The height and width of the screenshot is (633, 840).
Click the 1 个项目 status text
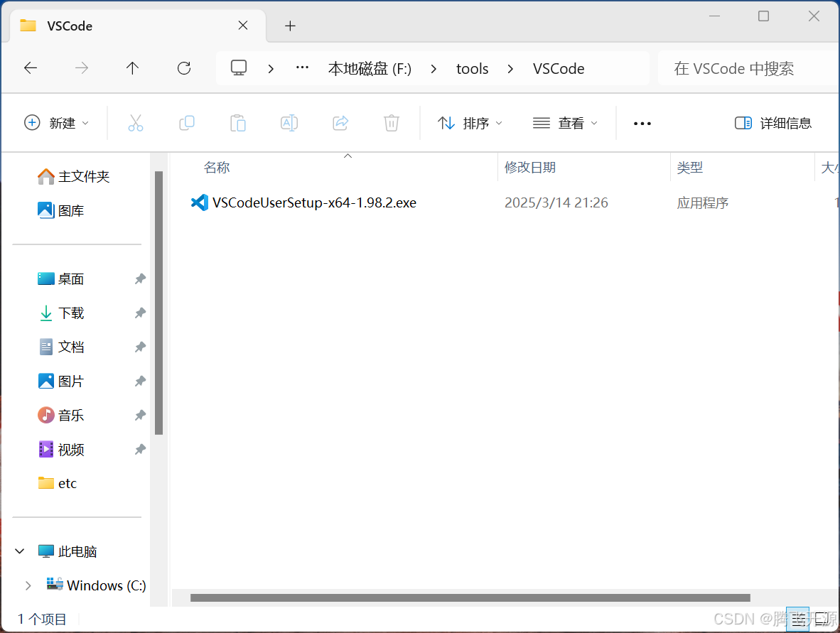click(x=42, y=619)
